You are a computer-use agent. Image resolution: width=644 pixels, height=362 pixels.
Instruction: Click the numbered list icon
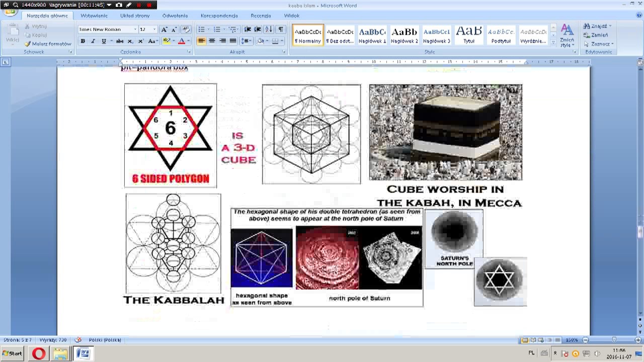click(217, 29)
